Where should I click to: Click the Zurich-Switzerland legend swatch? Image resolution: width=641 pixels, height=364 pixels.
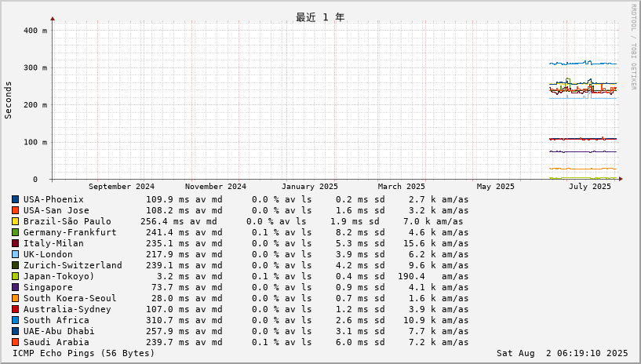tap(15, 265)
